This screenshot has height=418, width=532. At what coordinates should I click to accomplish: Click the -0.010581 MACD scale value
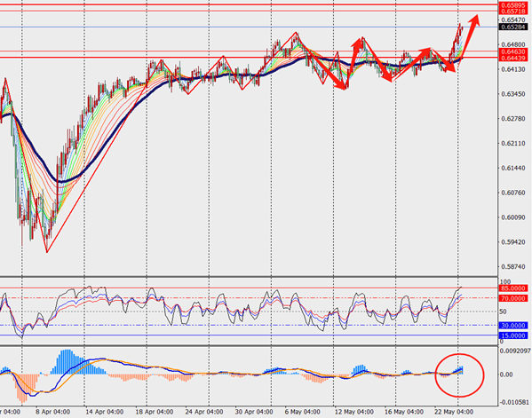click(514, 402)
